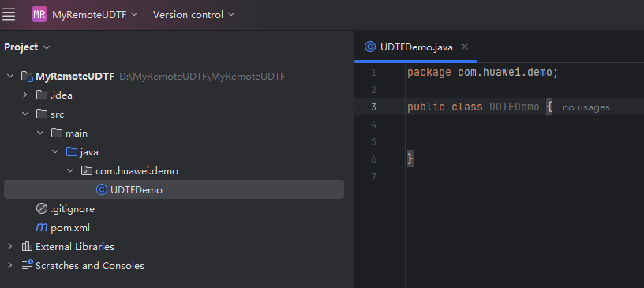Click the package com.huawei.demo statement
Viewport: 644px width, 288px height.
[x=482, y=73]
